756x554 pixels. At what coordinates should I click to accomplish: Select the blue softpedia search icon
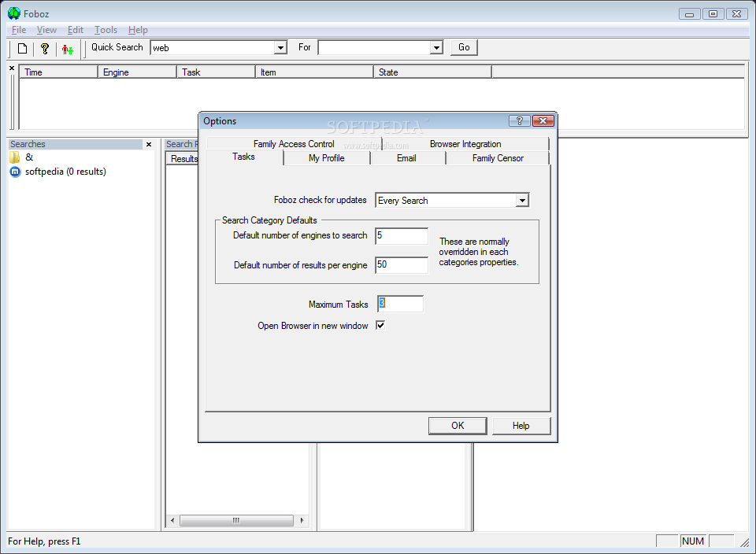tap(16, 172)
